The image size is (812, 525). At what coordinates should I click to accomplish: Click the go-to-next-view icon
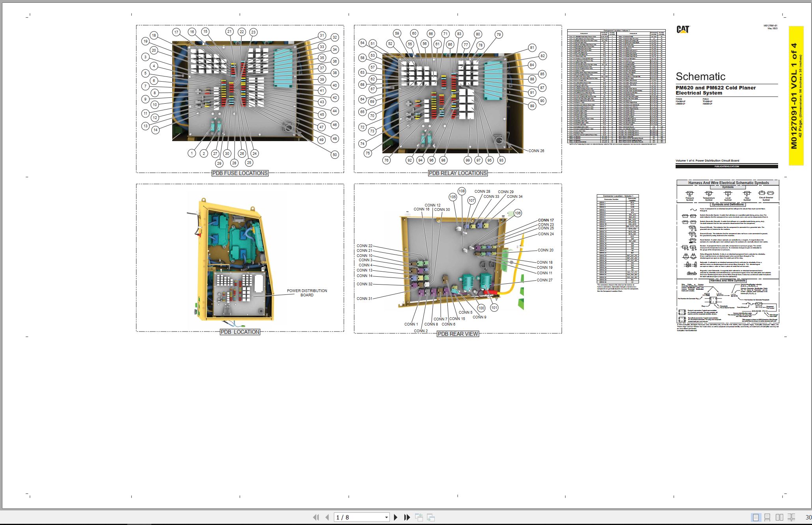(431, 517)
